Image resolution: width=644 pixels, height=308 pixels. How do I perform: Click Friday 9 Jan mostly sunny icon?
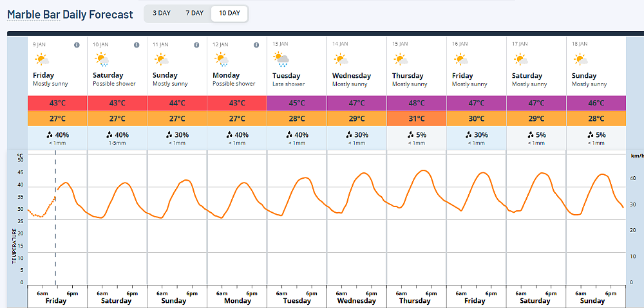(42, 60)
